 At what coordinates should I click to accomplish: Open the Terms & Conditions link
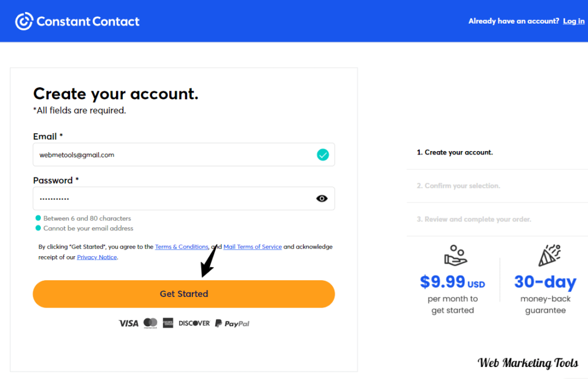[x=181, y=246]
